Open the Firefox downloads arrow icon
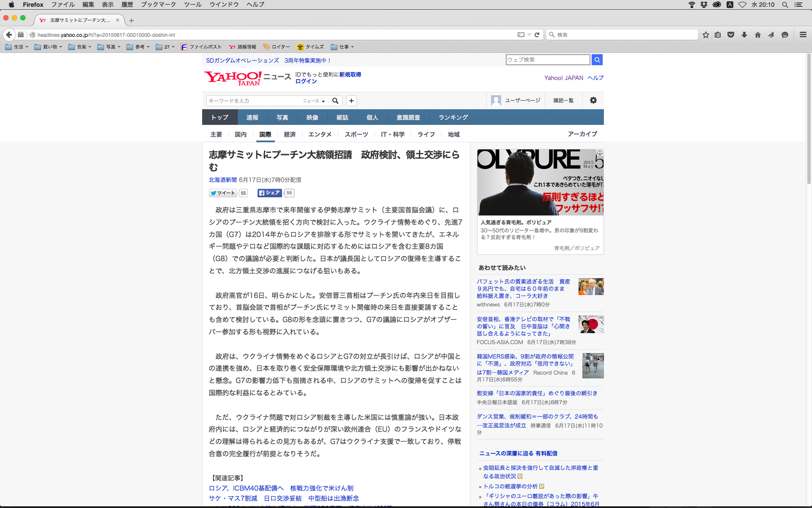Screen dimensions: 812x508 click(x=744, y=35)
